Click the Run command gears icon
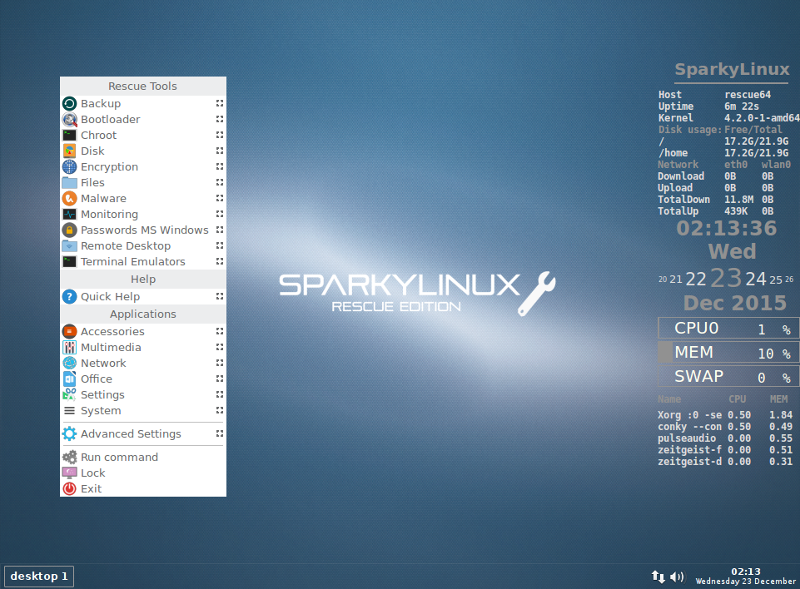Screen dimensions: 800x589 [x=69, y=457]
